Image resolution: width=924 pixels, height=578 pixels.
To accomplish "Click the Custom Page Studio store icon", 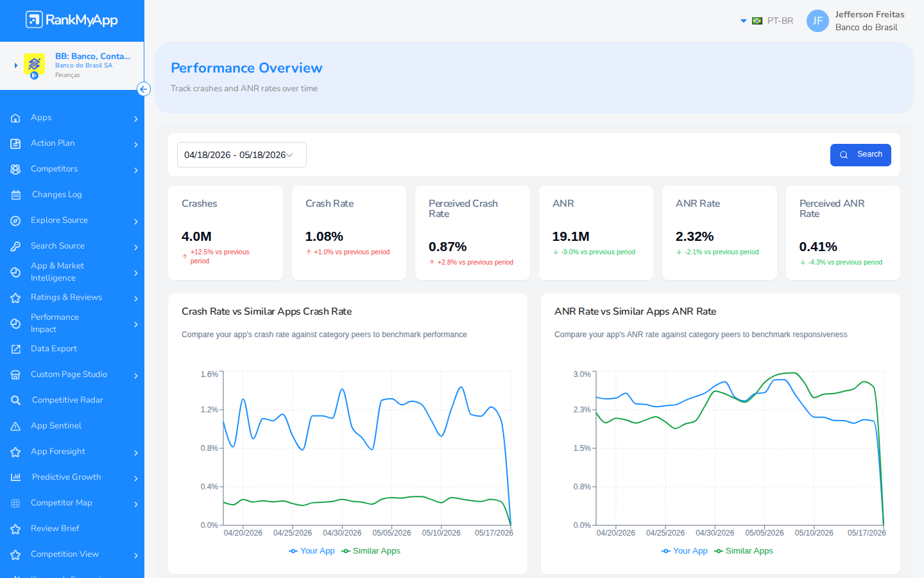I will (16, 375).
